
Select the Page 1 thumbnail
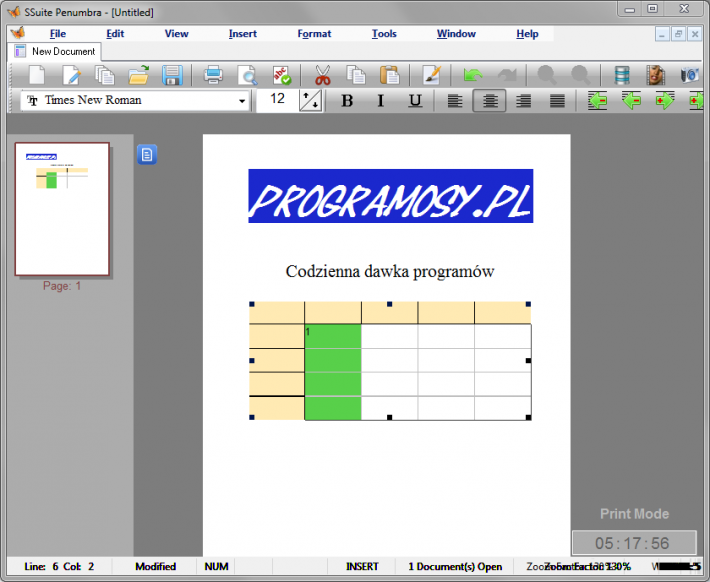coord(62,209)
